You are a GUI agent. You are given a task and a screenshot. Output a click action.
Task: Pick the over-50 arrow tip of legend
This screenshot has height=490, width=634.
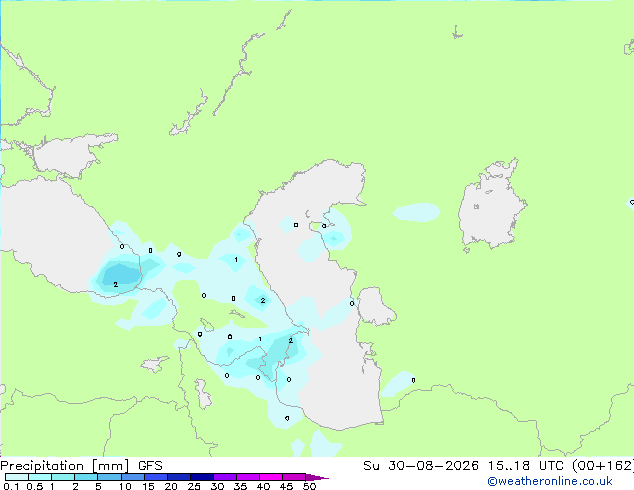click(317, 477)
